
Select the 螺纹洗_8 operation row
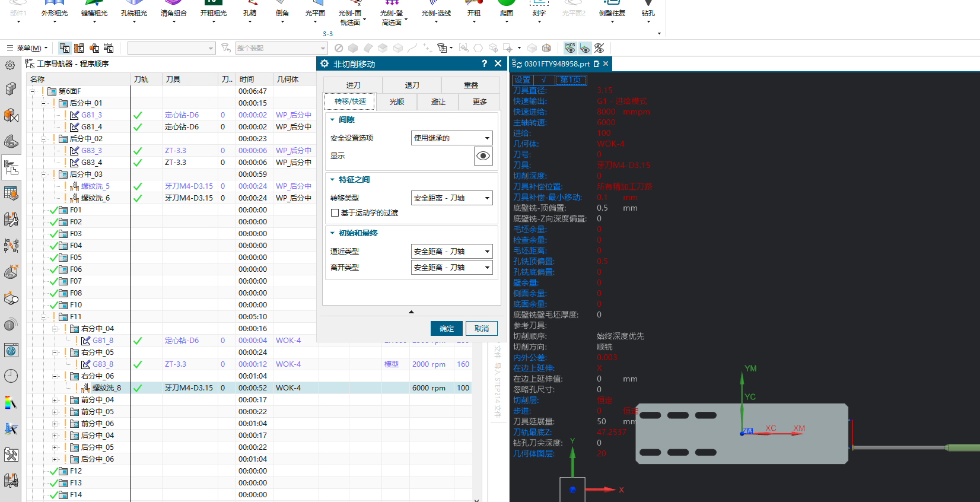pos(249,388)
